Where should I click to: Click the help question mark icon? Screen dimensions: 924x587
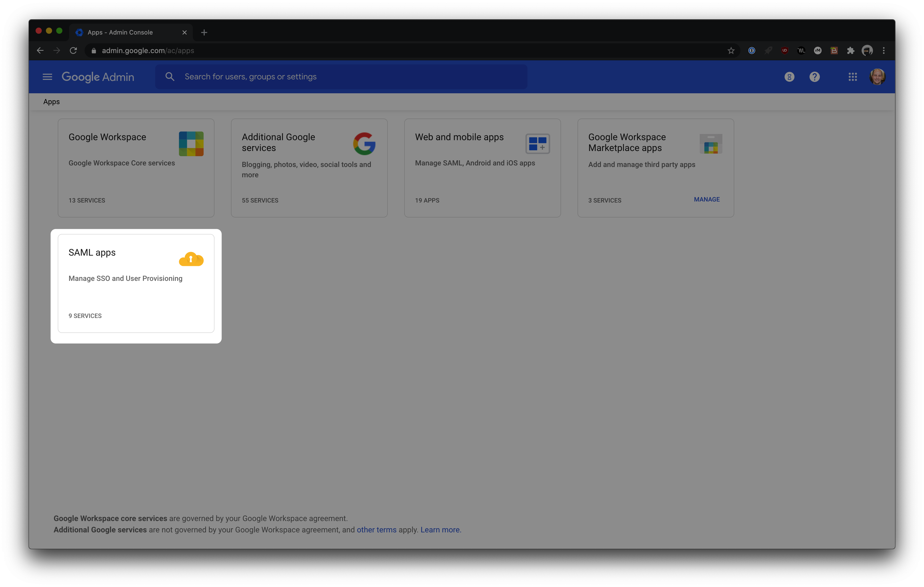pos(815,77)
